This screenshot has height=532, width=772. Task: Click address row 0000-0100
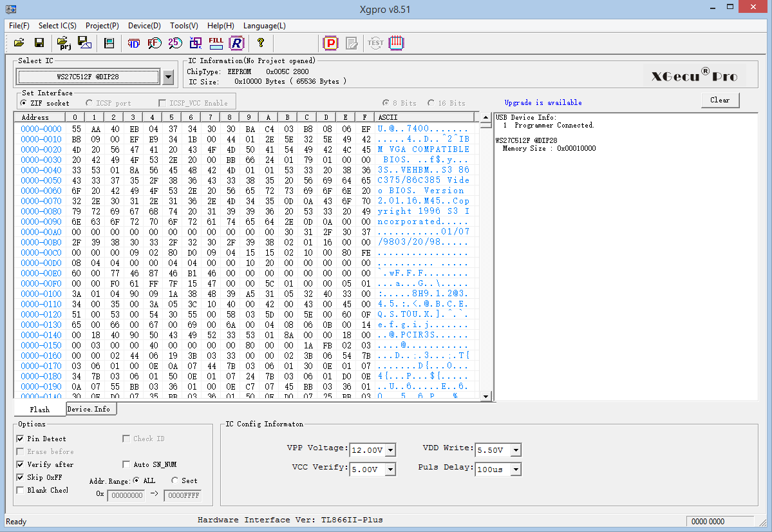[41, 294]
